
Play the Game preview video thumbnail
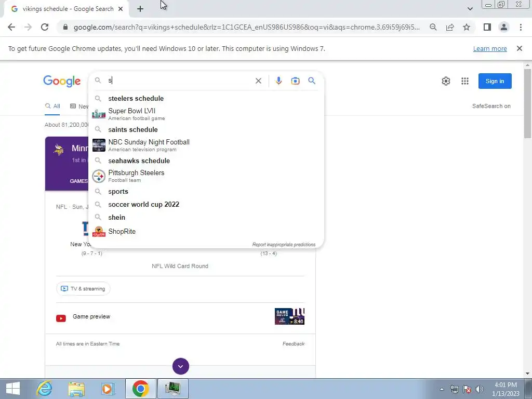[x=289, y=316]
